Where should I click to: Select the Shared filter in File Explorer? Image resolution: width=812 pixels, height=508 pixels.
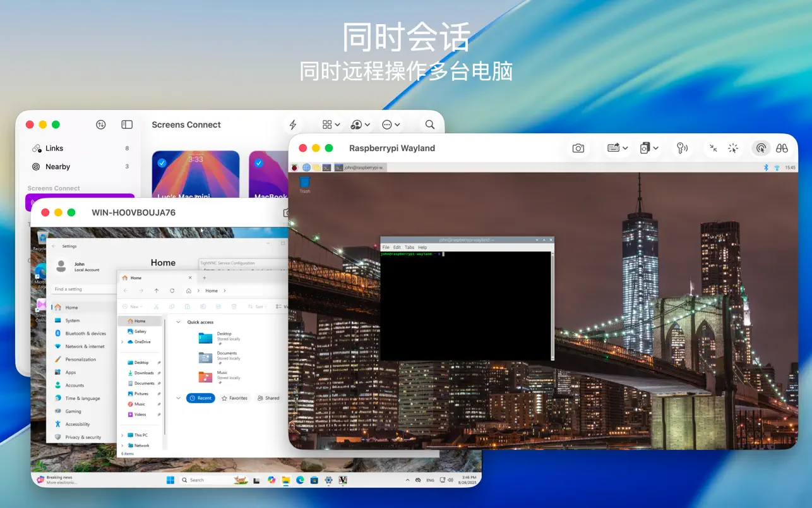(268, 398)
